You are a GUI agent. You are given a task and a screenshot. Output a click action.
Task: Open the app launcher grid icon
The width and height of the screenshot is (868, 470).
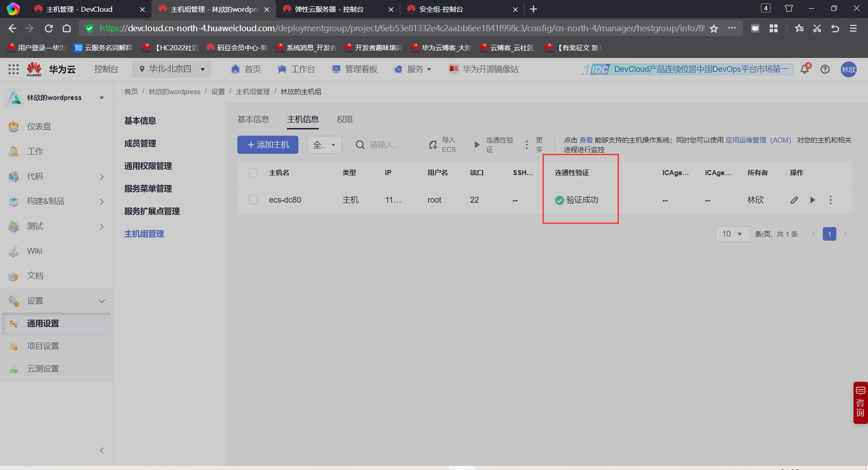click(x=14, y=69)
